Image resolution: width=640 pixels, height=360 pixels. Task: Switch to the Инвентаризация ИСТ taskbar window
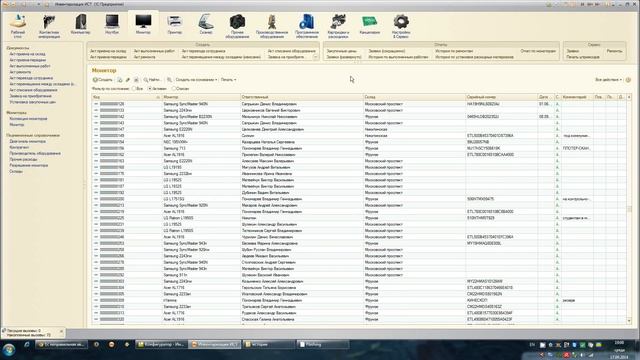coord(215,344)
